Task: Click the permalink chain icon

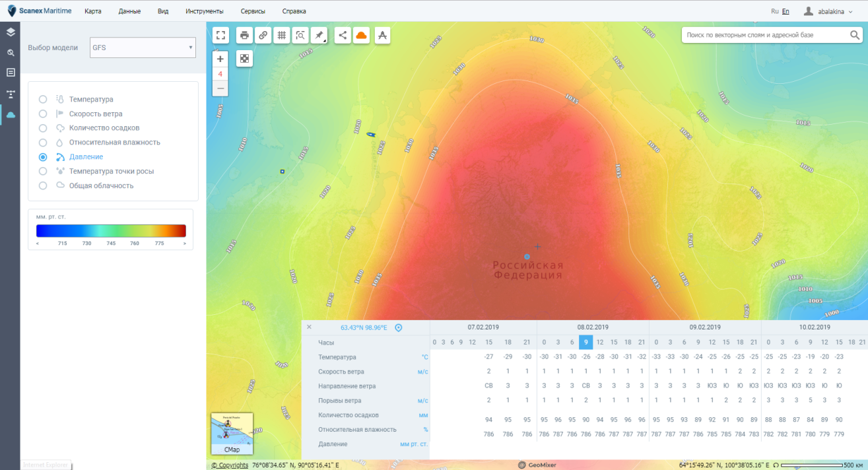Action: click(263, 36)
